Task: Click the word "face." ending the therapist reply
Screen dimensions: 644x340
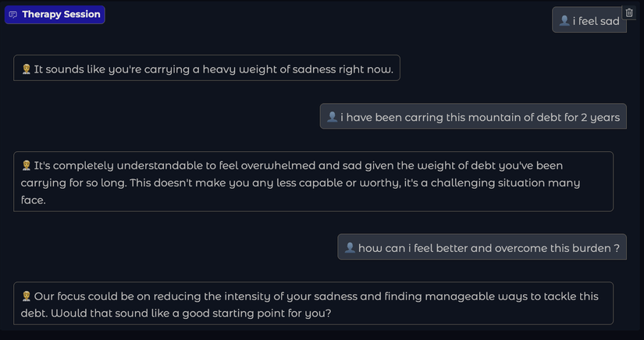Action: click(x=34, y=200)
